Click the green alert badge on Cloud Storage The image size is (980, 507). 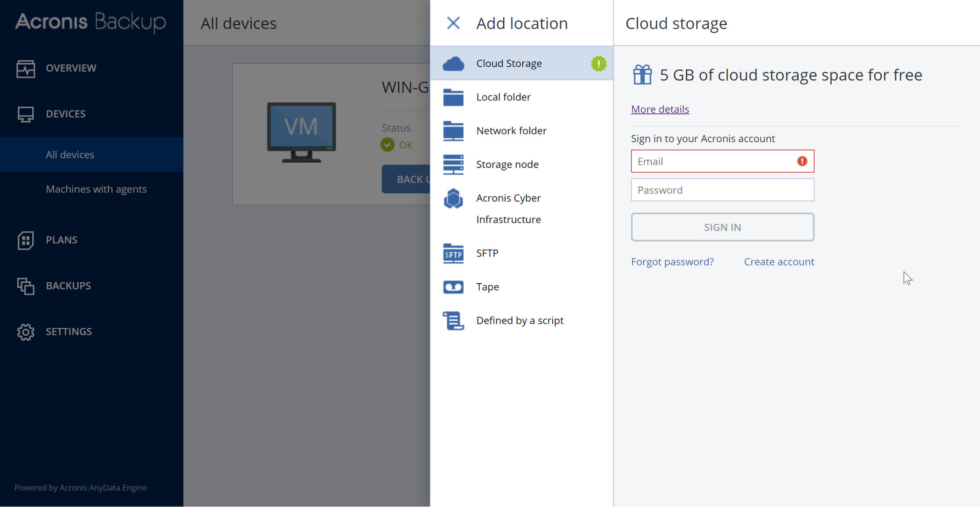tap(598, 64)
